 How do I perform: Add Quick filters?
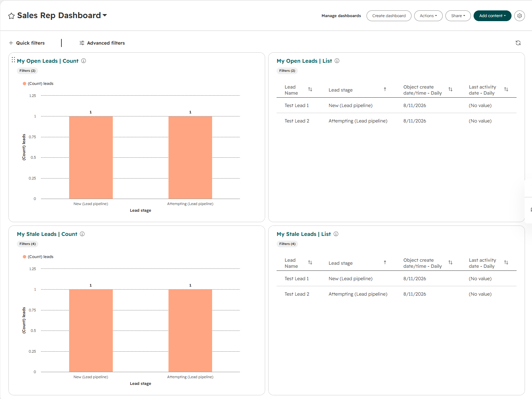pyautogui.click(x=27, y=43)
